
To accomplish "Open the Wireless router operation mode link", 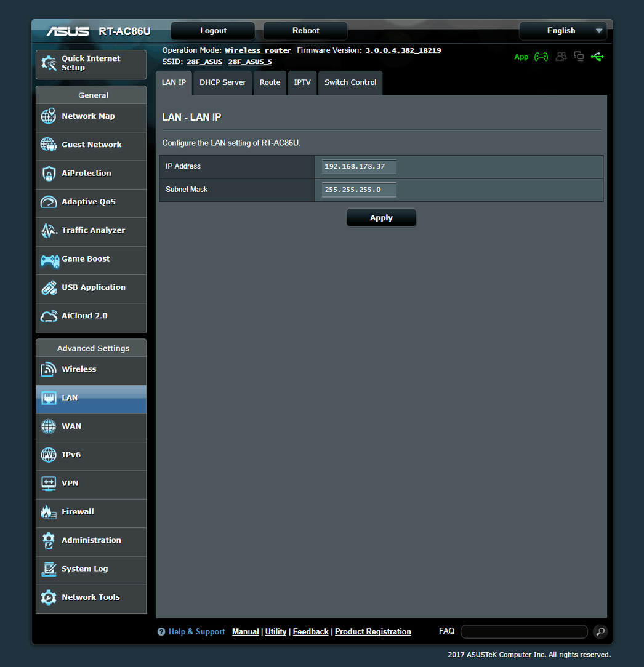I will click(258, 50).
